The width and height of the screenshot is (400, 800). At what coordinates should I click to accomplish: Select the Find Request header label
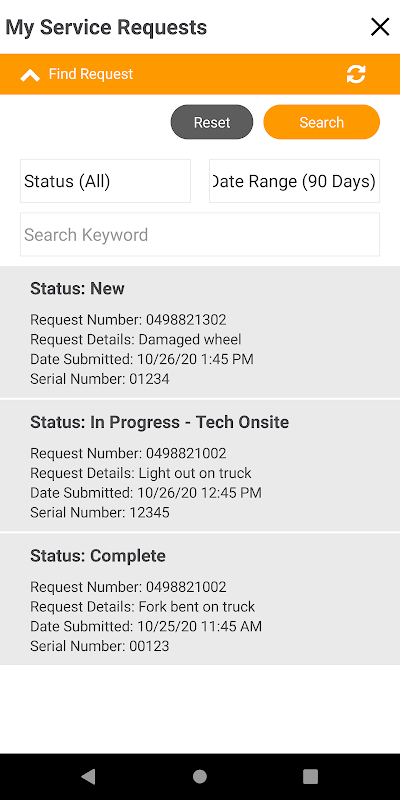[x=91, y=74]
